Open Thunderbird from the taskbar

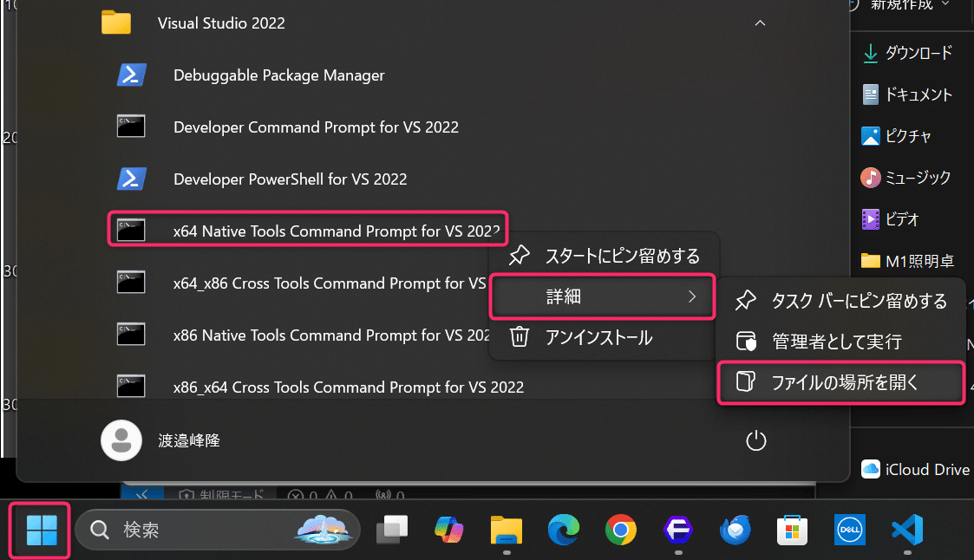pyautogui.click(x=735, y=530)
